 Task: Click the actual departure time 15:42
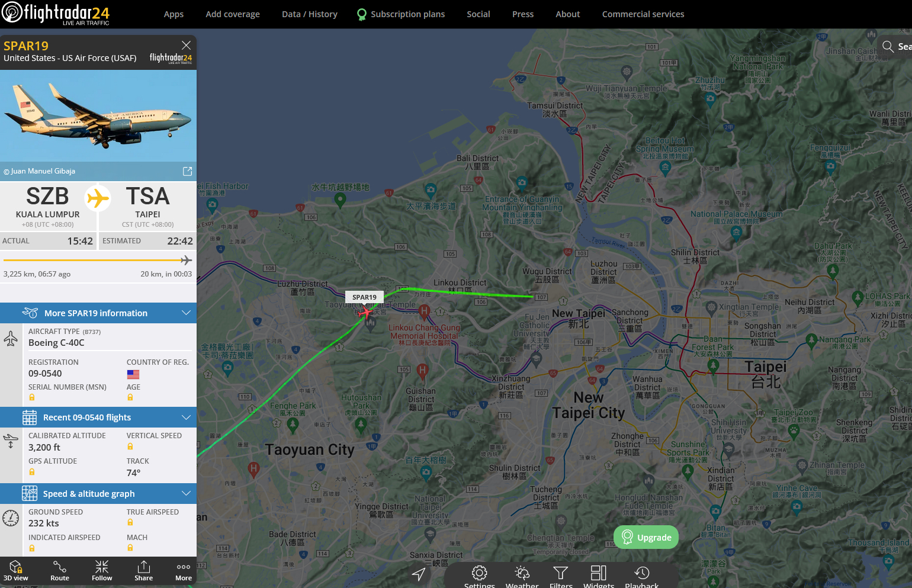pos(80,241)
